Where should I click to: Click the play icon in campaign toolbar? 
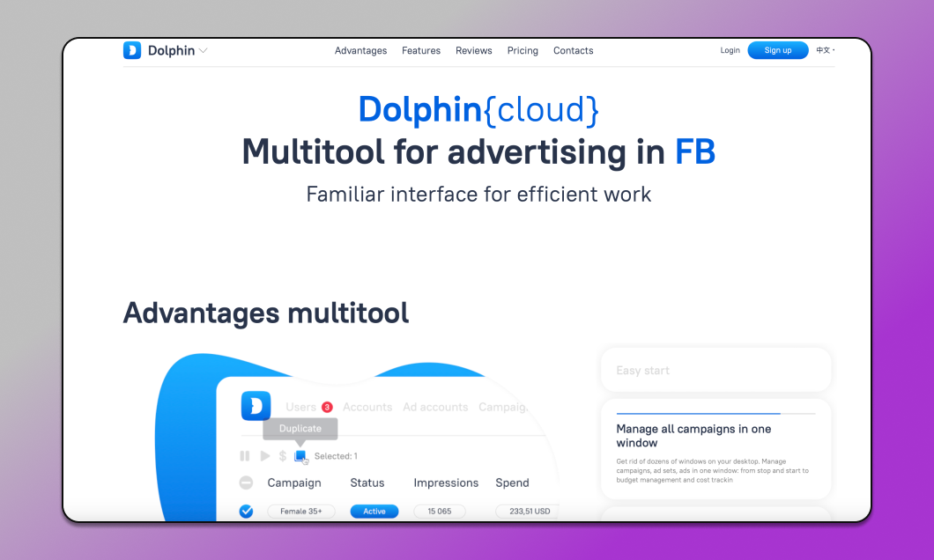(x=265, y=456)
